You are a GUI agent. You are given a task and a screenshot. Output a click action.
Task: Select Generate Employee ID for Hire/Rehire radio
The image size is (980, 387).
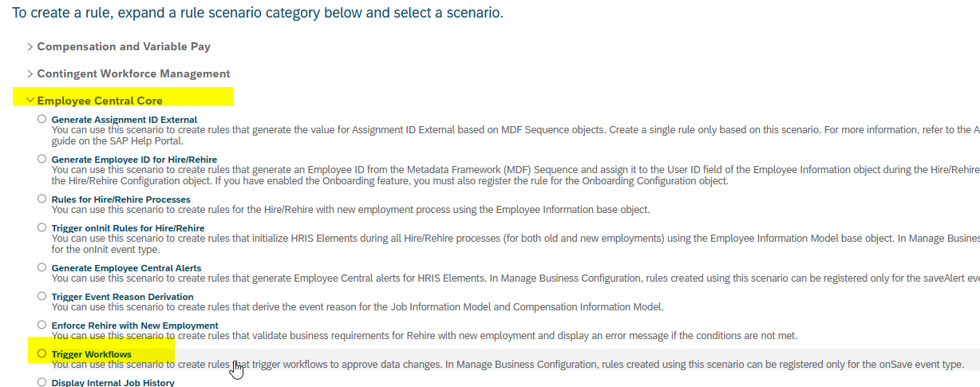[41, 159]
